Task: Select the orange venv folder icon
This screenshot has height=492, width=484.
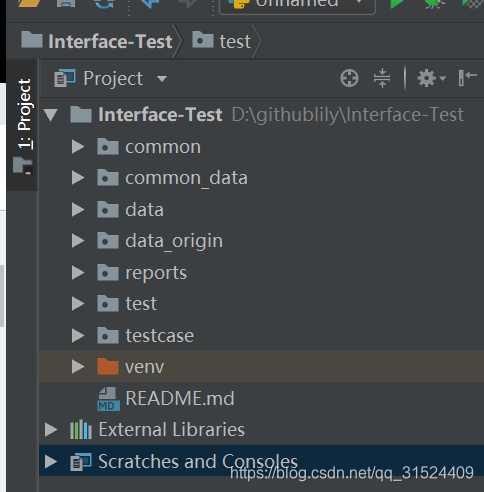Action: click(x=108, y=367)
